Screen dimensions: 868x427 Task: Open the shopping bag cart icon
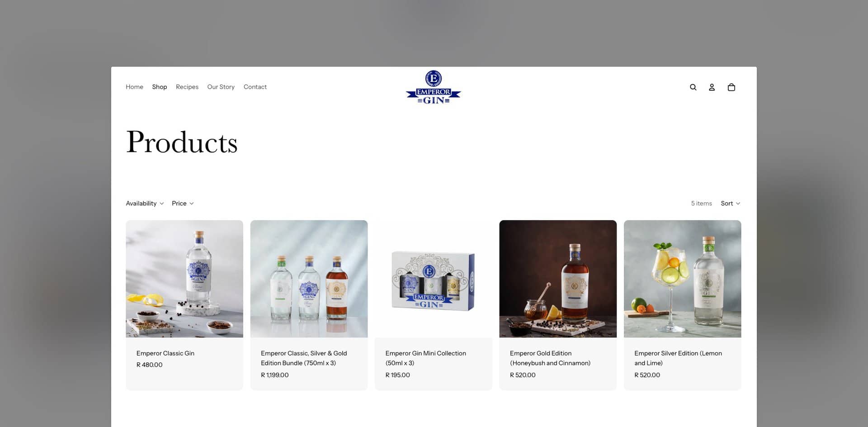click(x=731, y=87)
